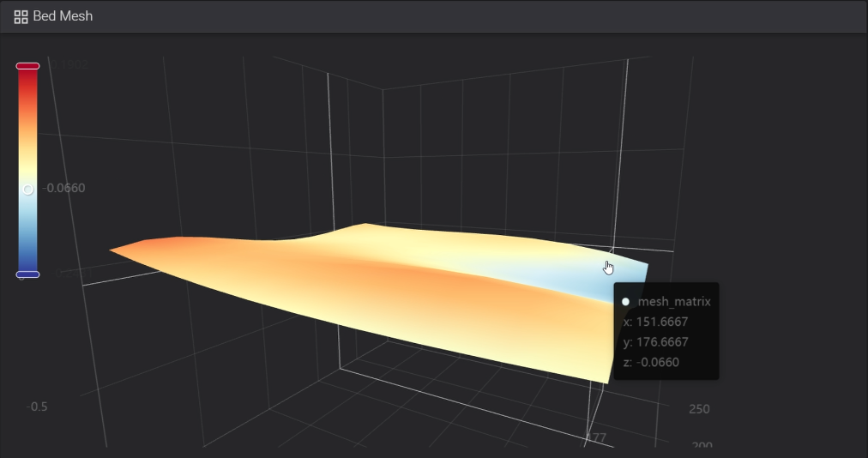Click the Bed Mesh panel title
Image resolution: width=868 pixels, height=458 pixels.
coord(63,16)
